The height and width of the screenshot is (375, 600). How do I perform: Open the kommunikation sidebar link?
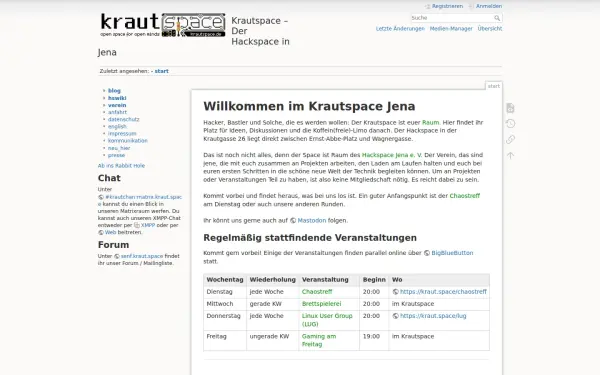pyautogui.click(x=128, y=141)
